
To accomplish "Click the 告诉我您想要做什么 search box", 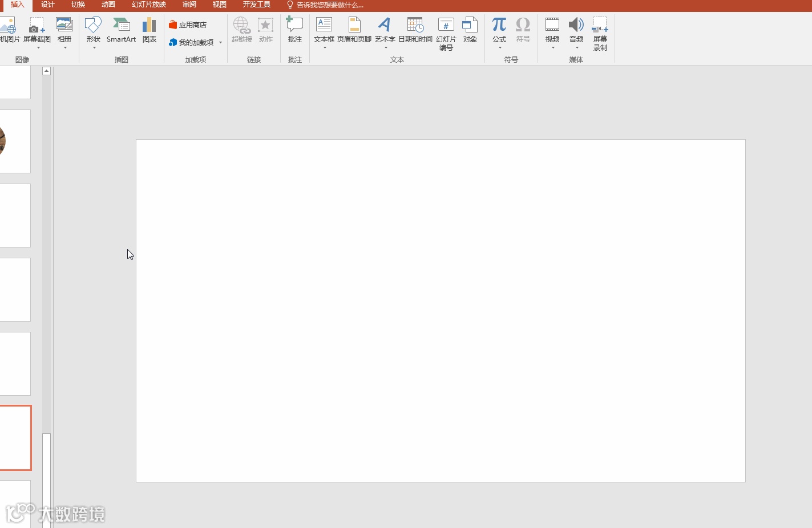I will click(325, 5).
